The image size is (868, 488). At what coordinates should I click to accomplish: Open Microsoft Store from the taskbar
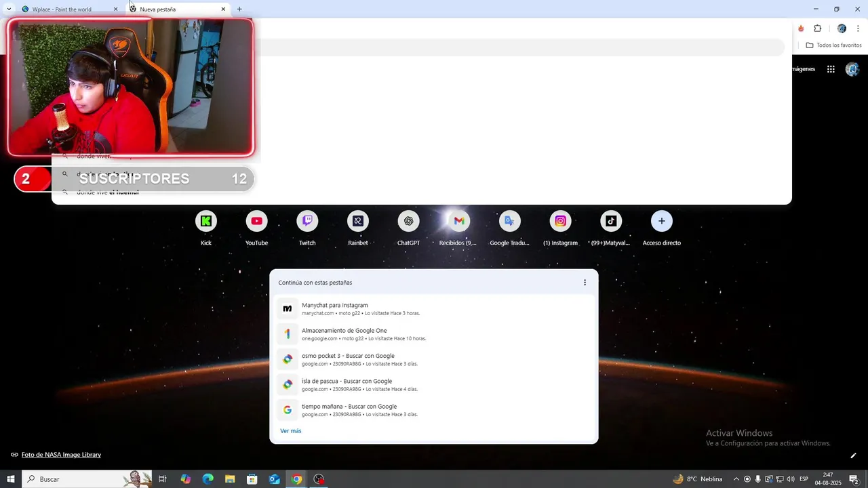coord(252,479)
